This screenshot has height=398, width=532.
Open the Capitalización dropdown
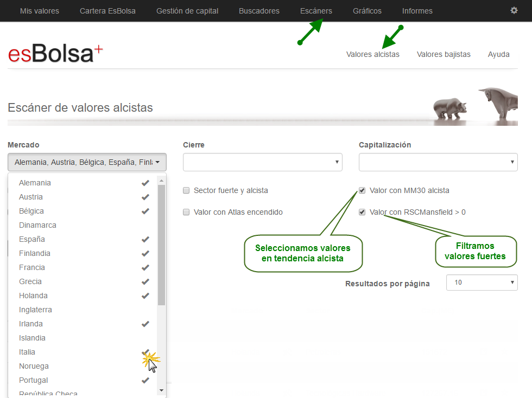[x=438, y=162]
